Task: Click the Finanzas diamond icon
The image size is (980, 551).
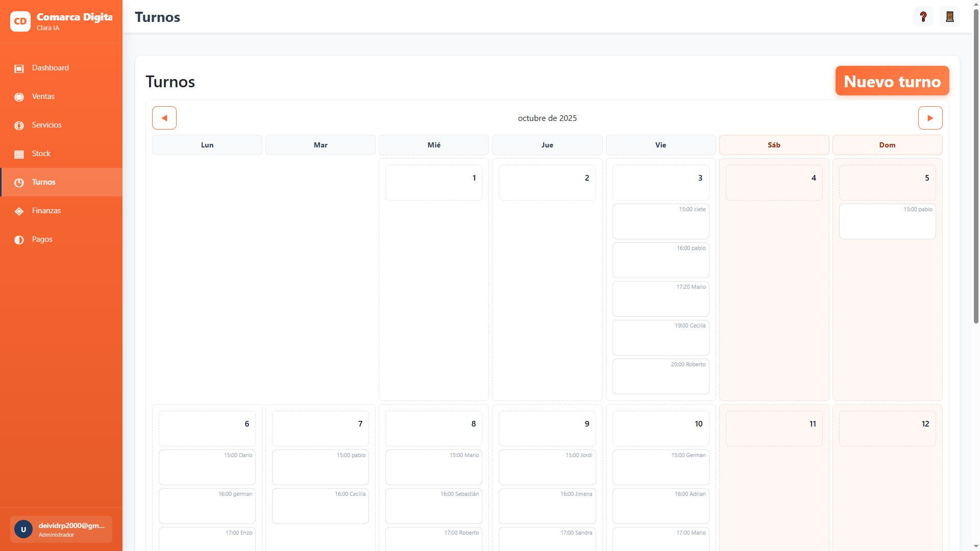Action: 19,211
